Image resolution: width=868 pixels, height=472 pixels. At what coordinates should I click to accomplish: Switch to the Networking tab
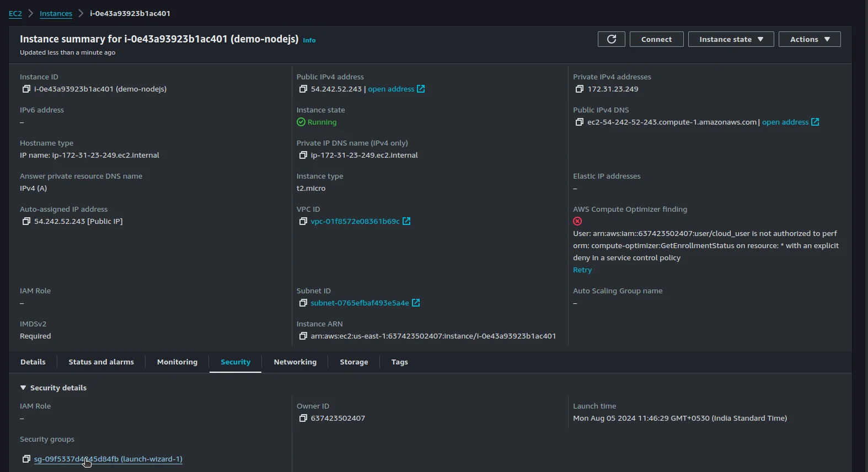[x=295, y=362]
